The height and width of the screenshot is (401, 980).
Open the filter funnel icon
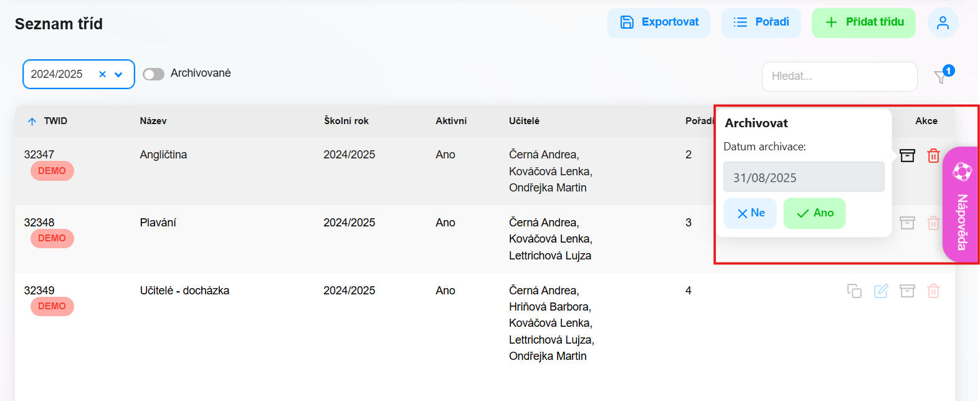pos(941,77)
